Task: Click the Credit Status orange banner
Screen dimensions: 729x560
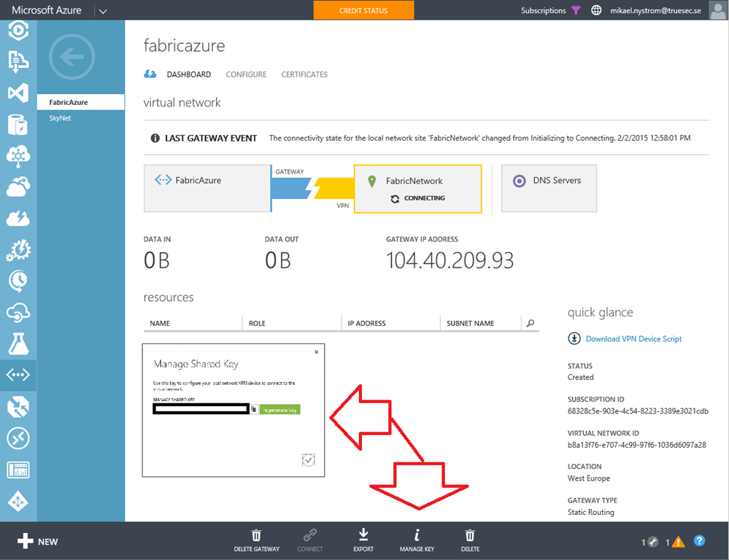Action: click(x=363, y=10)
